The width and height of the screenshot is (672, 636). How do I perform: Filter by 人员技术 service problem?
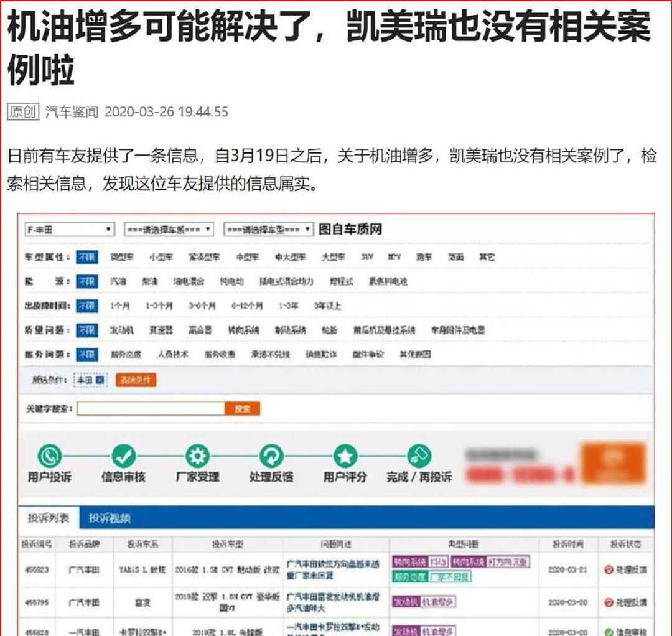pos(173,355)
